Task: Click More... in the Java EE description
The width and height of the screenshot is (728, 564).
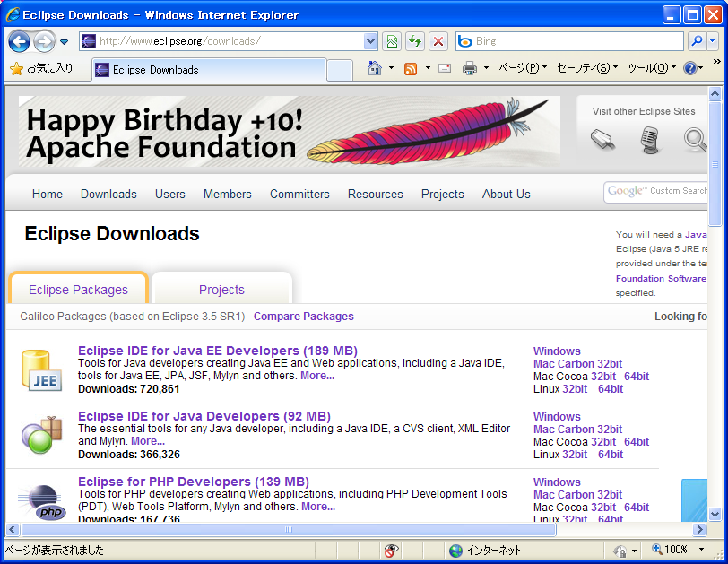Action: [x=317, y=376]
